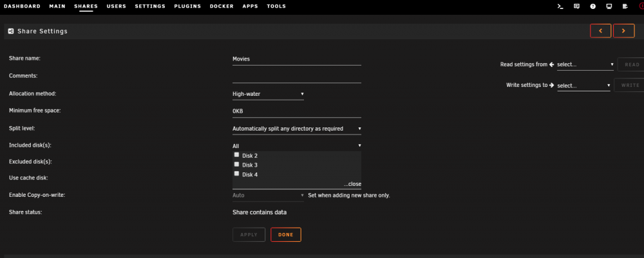Click the Use cache disk label
Viewport: 644px width, 258px height.
coord(28,178)
